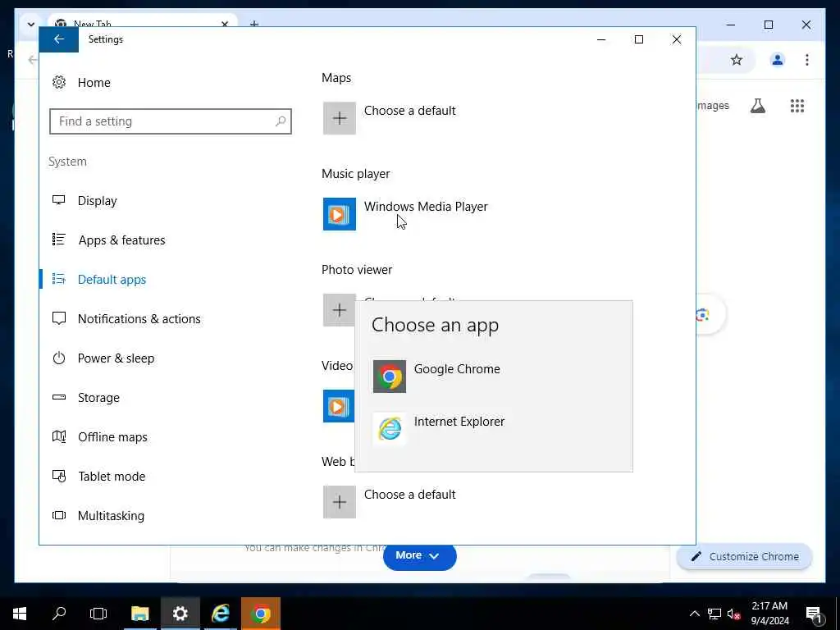Click the Default apps icon in sidebar
Viewport: 840px width, 630px height.
(59, 279)
